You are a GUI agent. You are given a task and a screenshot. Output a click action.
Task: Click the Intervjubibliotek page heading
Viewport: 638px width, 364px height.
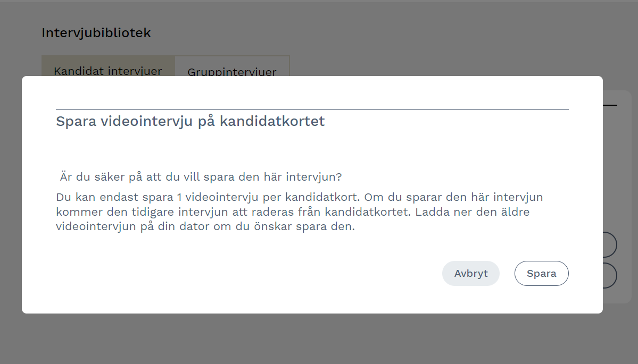click(x=96, y=33)
